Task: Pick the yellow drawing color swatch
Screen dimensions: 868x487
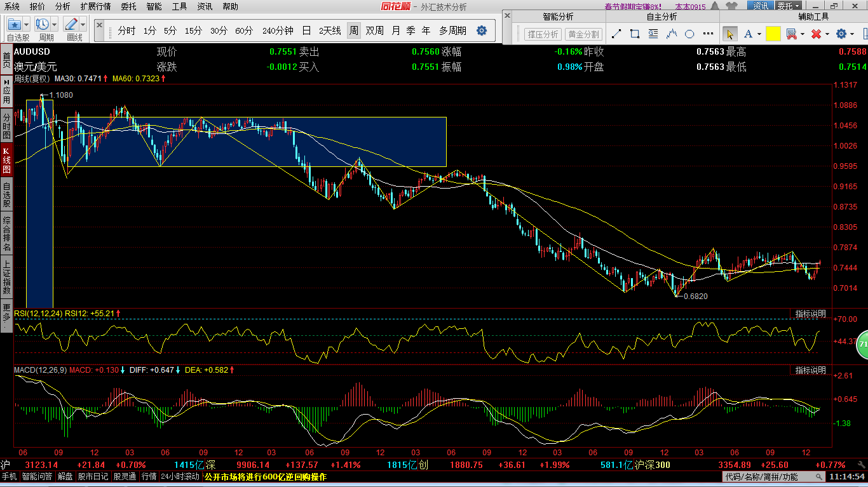Action: 773,34
